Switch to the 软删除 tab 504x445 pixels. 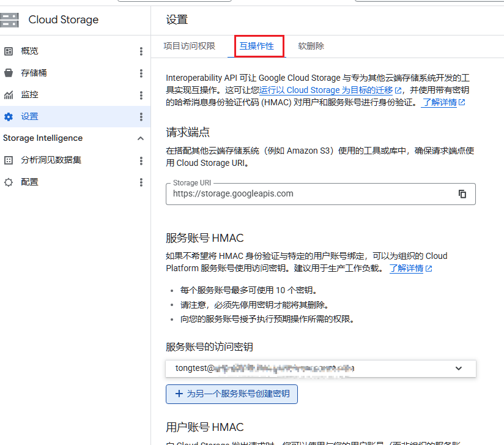(311, 46)
